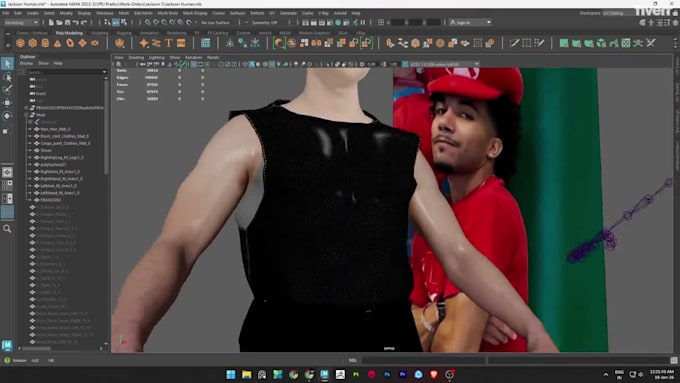Open the viewport Lighting menu
680x383 pixels.
click(157, 57)
